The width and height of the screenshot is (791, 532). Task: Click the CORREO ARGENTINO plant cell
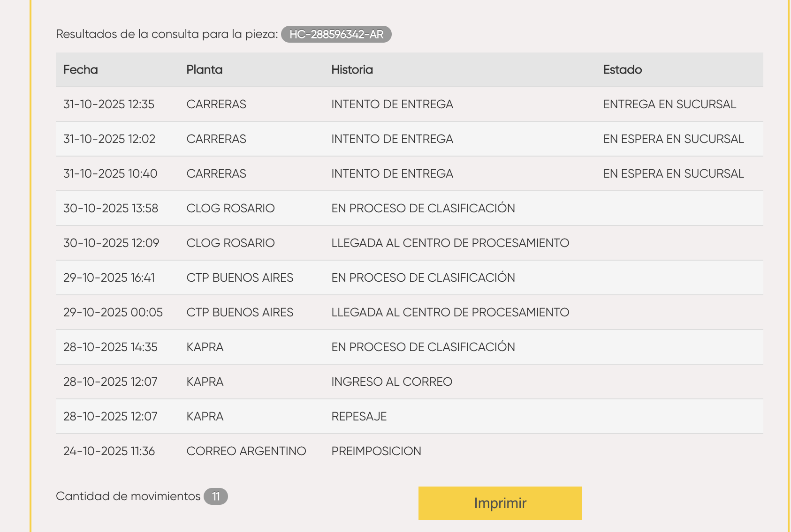pos(246,451)
